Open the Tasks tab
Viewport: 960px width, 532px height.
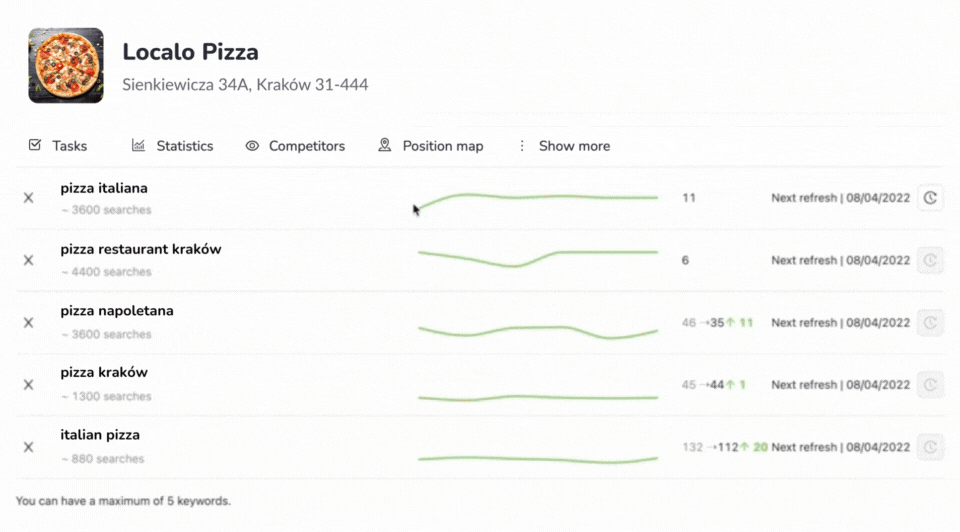pyautogui.click(x=58, y=146)
